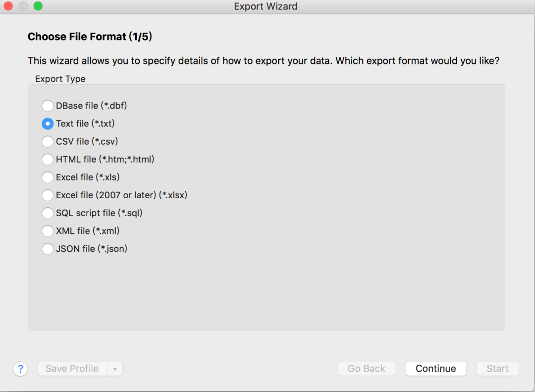Click the yellow minimize window button
Screen dimensions: 535x392
[x=23, y=6]
